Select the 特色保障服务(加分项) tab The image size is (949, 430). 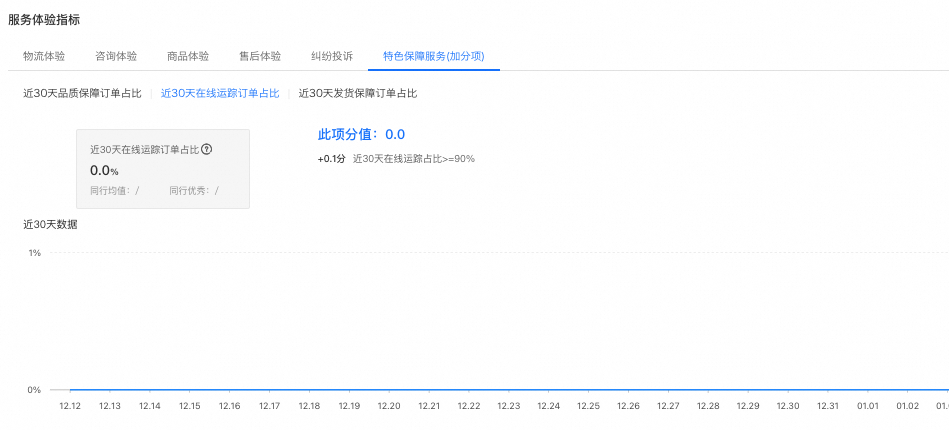click(434, 56)
